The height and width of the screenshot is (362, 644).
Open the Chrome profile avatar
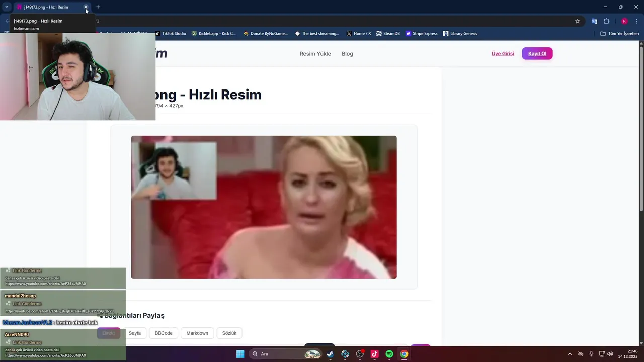(x=624, y=21)
